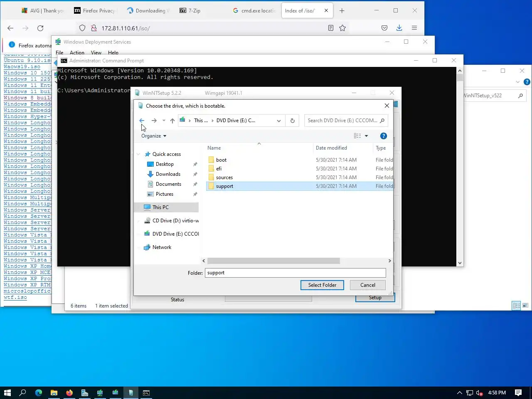The width and height of the screenshot is (532, 399).
Task: Close the Choose the drive dialog
Action: [x=387, y=106]
